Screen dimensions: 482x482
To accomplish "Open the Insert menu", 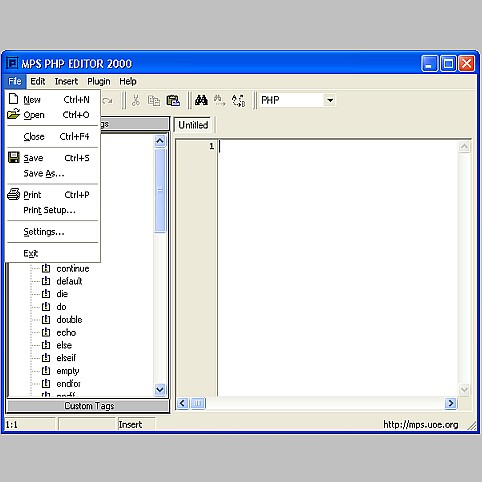I will pos(66,81).
